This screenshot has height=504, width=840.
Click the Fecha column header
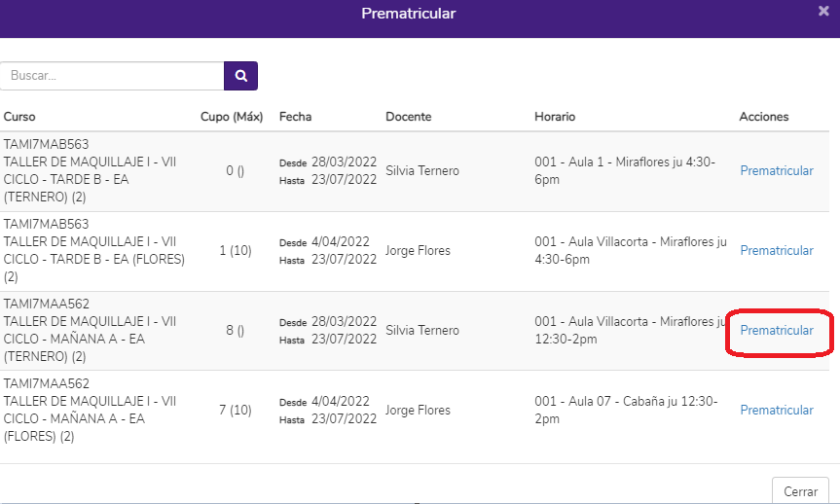tap(295, 117)
